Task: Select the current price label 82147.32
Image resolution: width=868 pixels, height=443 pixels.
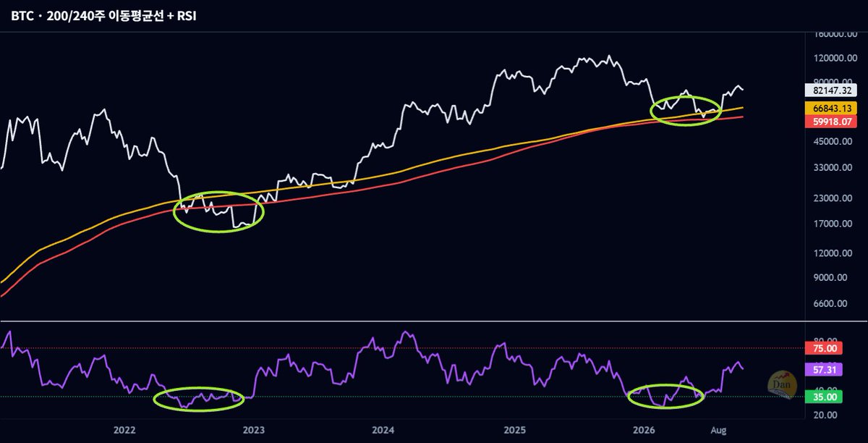Action: coord(830,91)
